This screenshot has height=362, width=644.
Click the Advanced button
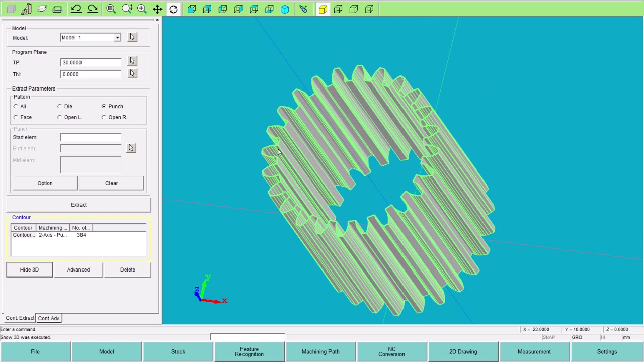(78, 270)
